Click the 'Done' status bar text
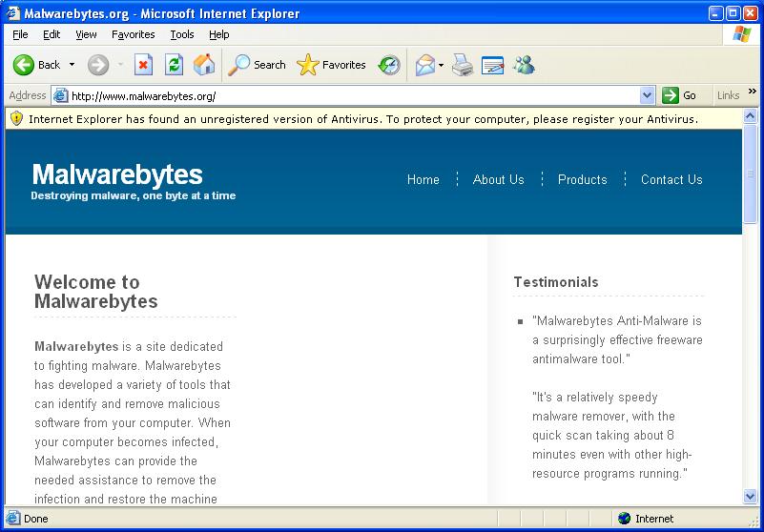This screenshot has height=532, width=764. 36,519
